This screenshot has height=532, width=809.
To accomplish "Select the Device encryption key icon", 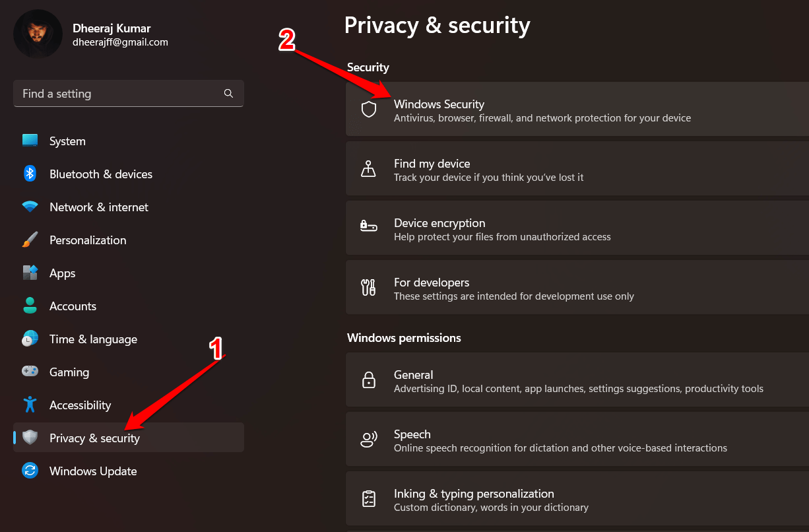I will coord(368,228).
